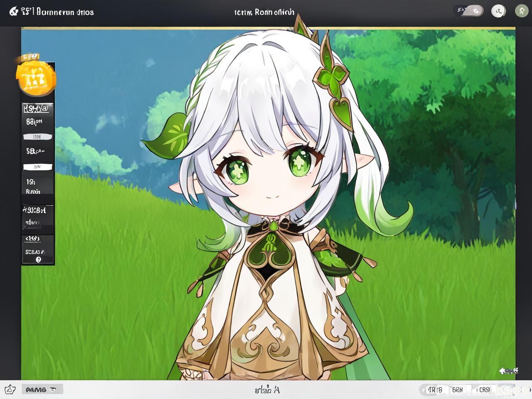
Task: Click the olive green round avatar icon
Action: (x=521, y=11)
